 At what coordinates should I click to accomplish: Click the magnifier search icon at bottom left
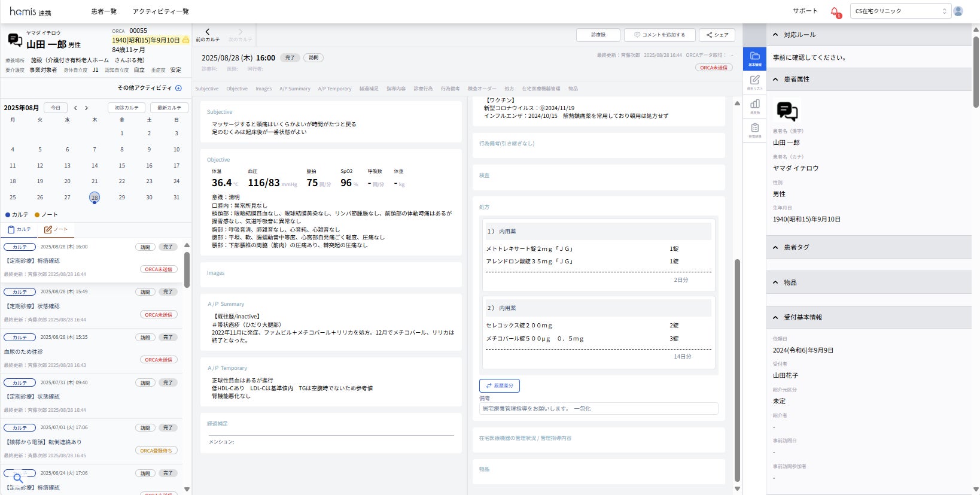18,478
